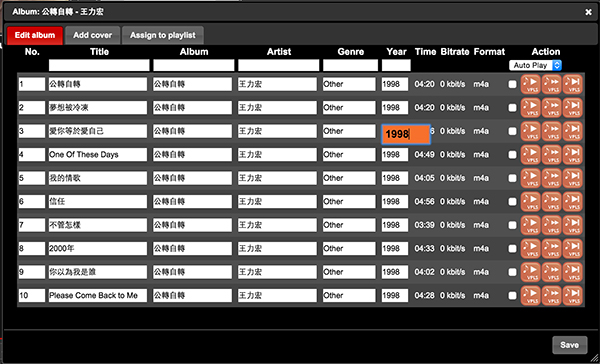
Task: Tick checkbox for Please Come Back to Me
Action: click(512, 295)
